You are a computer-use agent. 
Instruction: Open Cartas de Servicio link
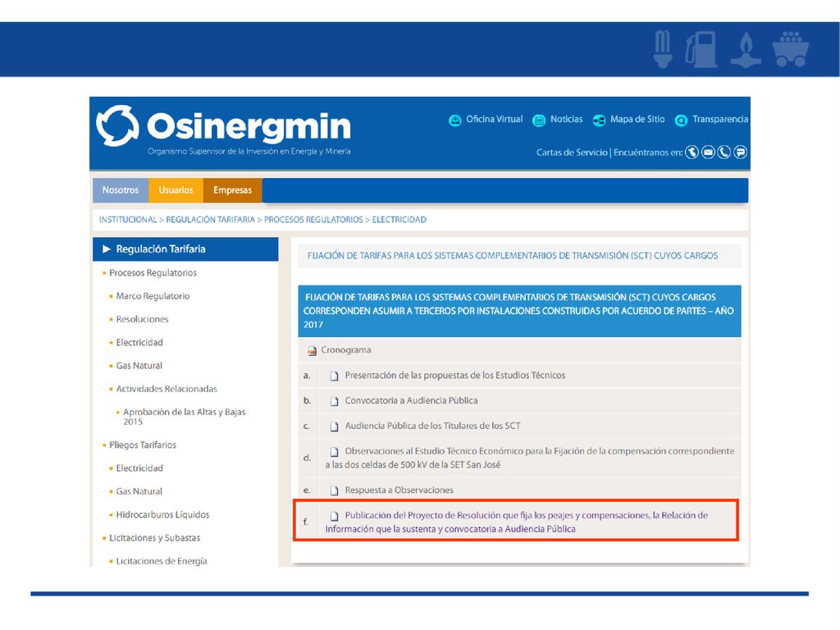coord(572,152)
